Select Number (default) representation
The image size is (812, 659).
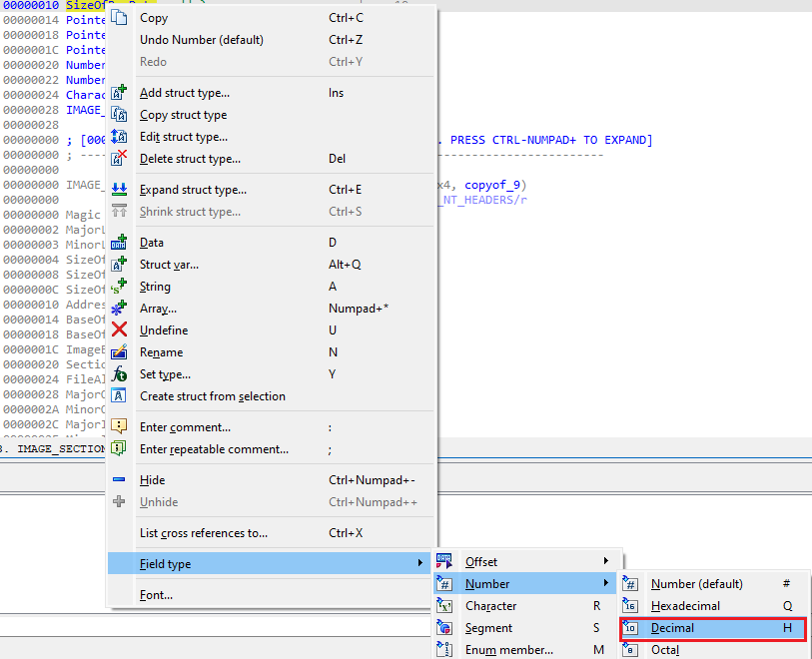pyautogui.click(x=699, y=582)
